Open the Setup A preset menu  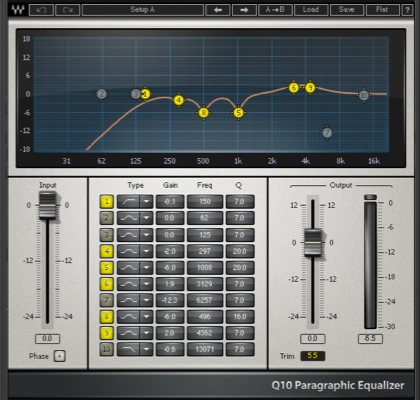pos(143,10)
